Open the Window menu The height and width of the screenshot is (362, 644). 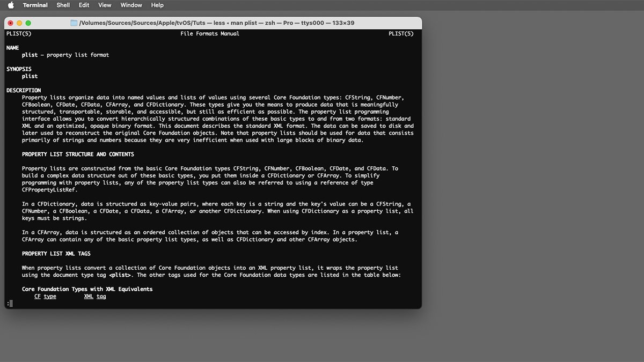pyautogui.click(x=131, y=5)
